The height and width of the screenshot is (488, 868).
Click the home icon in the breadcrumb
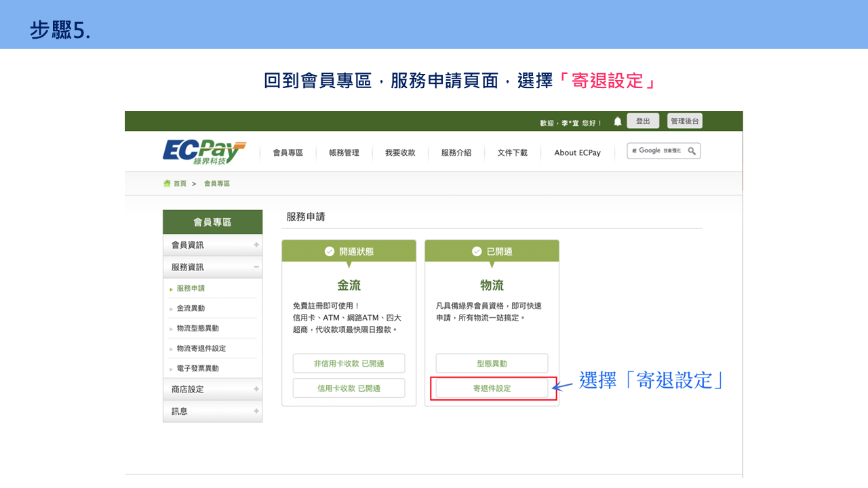coord(167,183)
